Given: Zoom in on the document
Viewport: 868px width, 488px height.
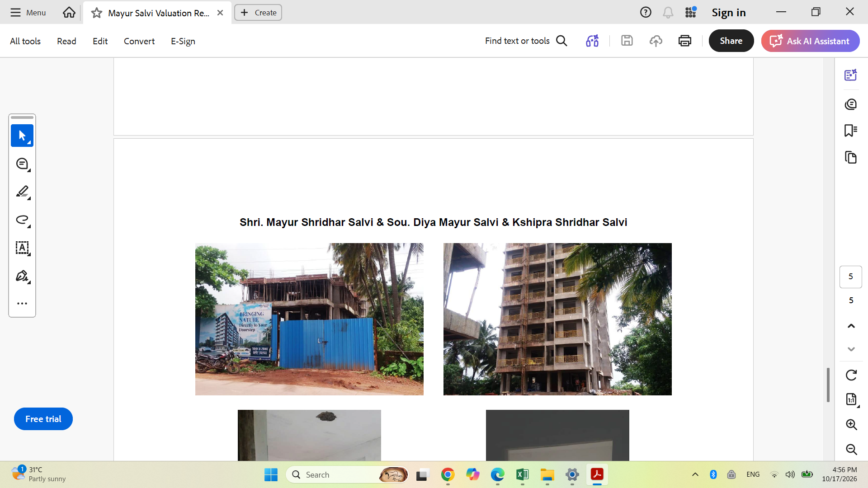Looking at the screenshot, I should [x=851, y=425].
